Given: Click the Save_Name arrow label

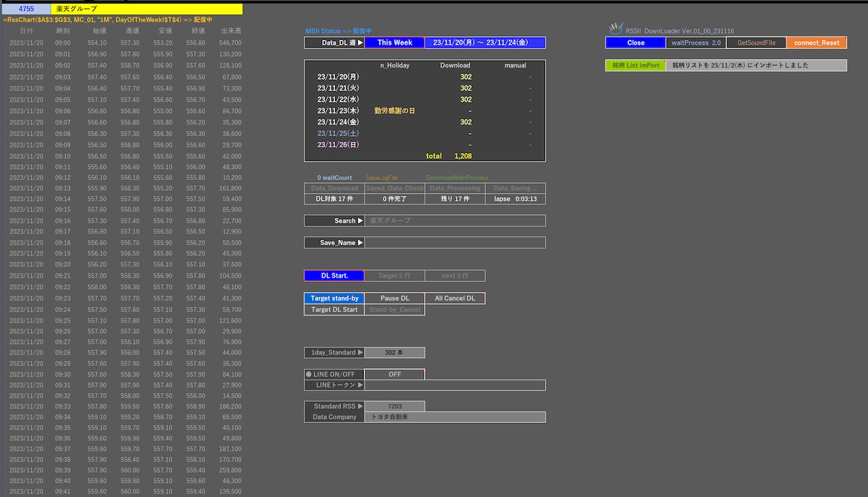Looking at the screenshot, I should 334,243.
